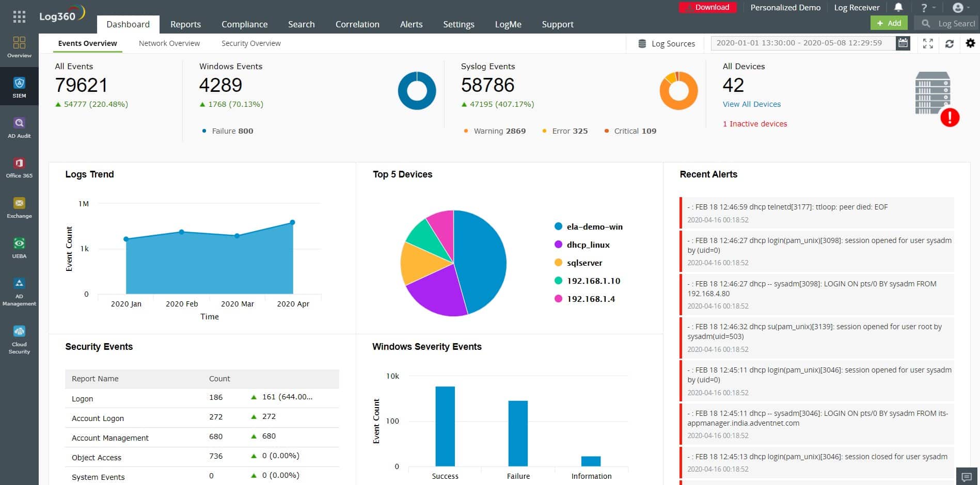The height and width of the screenshot is (485, 980).
Task: Open the Exchange sidebar module
Action: pos(19,207)
